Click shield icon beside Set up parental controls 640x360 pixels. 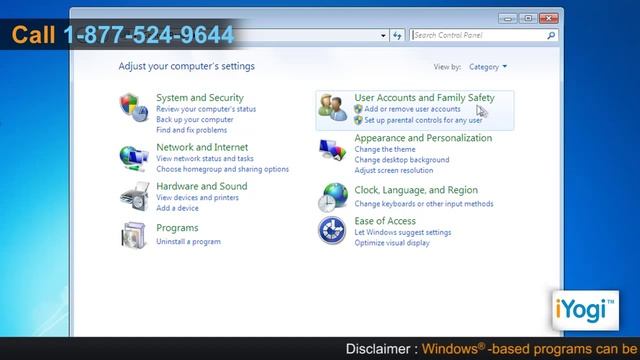pos(358,120)
